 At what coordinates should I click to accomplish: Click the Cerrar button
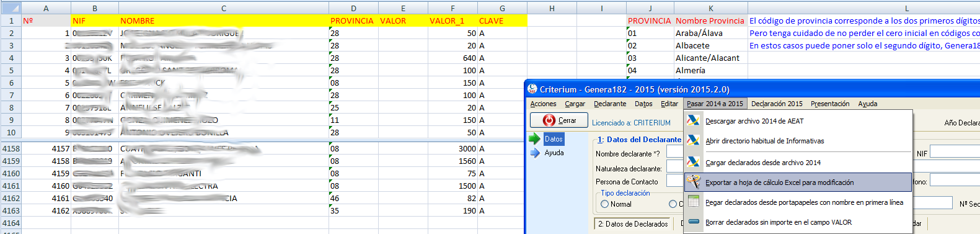coord(559,120)
